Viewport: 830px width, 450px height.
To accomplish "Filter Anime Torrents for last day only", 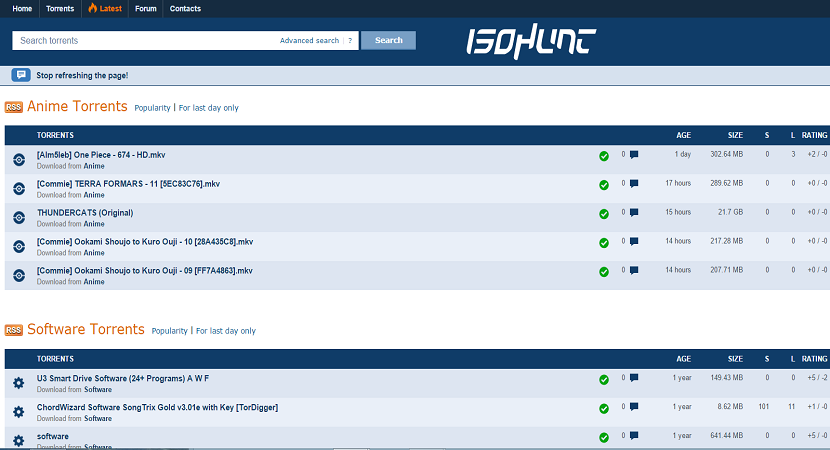I will (x=209, y=107).
